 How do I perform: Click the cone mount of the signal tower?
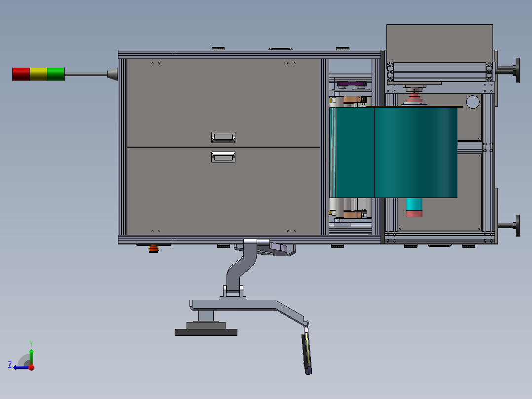[113, 75]
